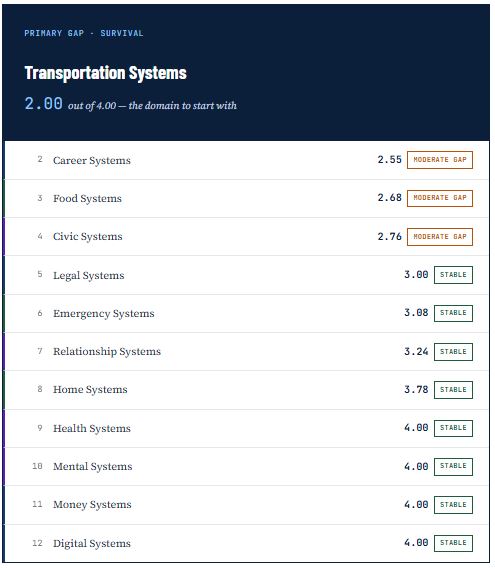The image size is (495, 568).
Task: Select Emergency Systems in the list
Action: pos(247,313)
